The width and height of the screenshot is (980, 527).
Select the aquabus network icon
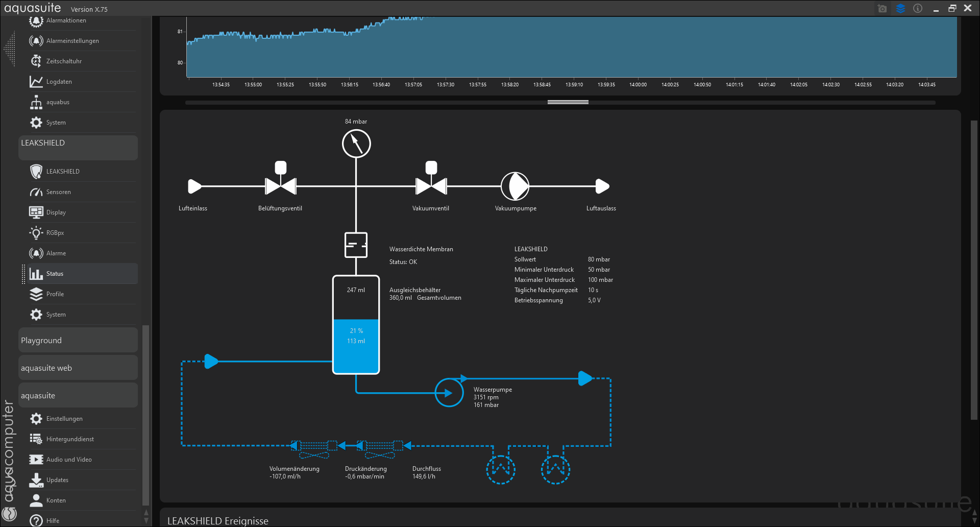pos(36,102)
